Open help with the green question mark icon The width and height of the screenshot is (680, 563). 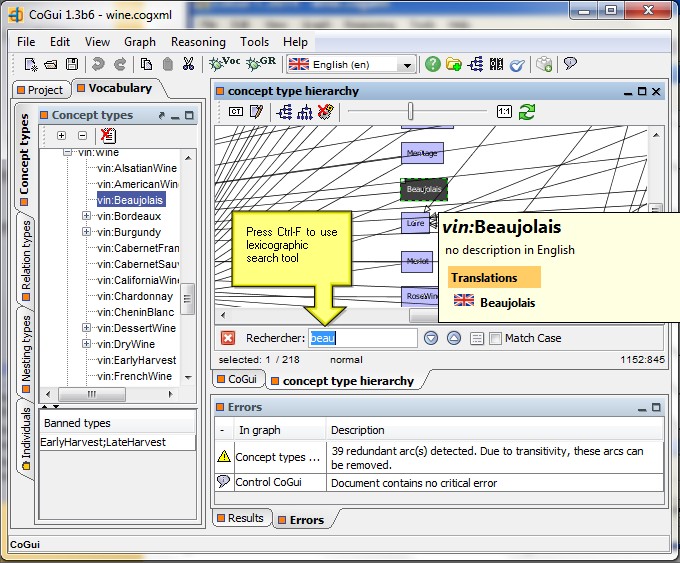[x=432, y=64]
